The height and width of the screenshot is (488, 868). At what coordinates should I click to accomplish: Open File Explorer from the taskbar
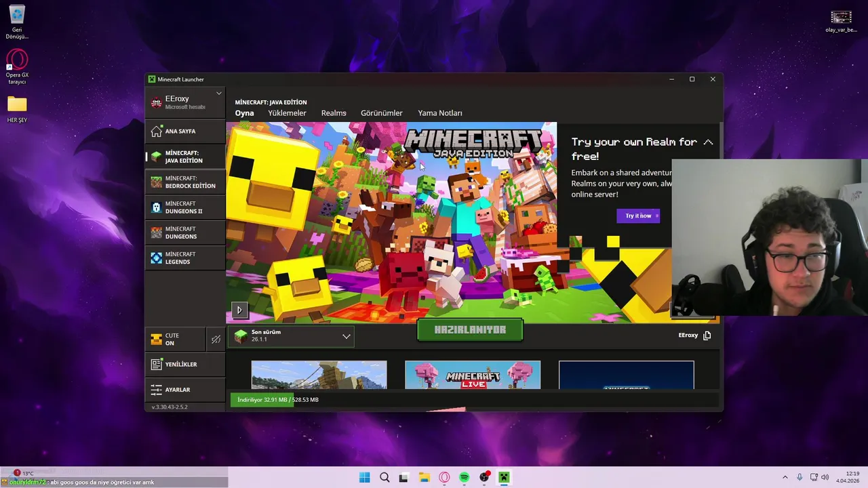click(424, 477)
